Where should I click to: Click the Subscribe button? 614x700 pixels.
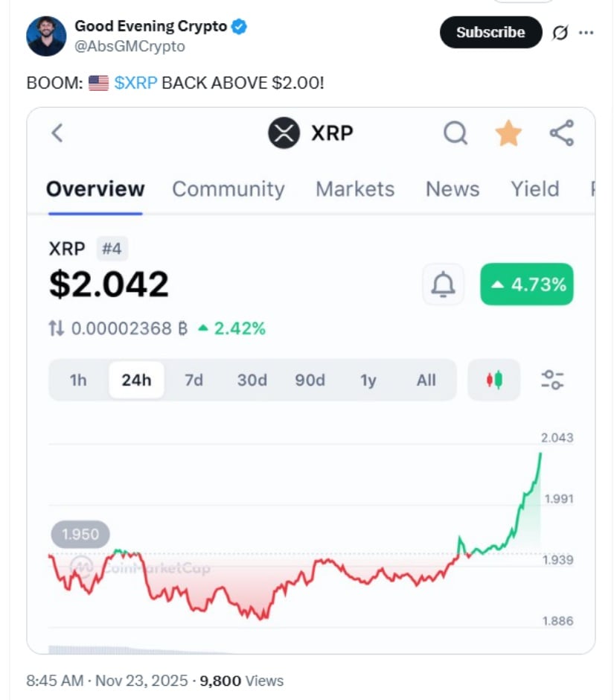pos(490,33)
